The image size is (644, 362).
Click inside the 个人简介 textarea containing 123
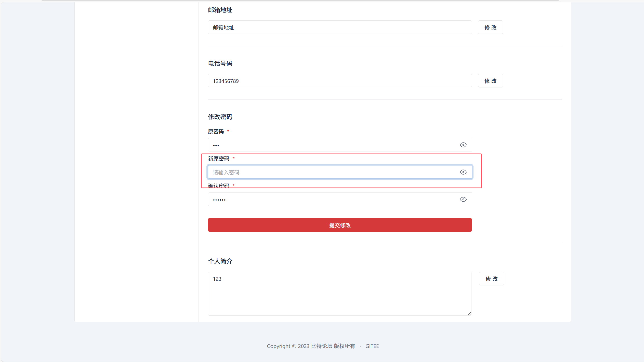[339, 294]
